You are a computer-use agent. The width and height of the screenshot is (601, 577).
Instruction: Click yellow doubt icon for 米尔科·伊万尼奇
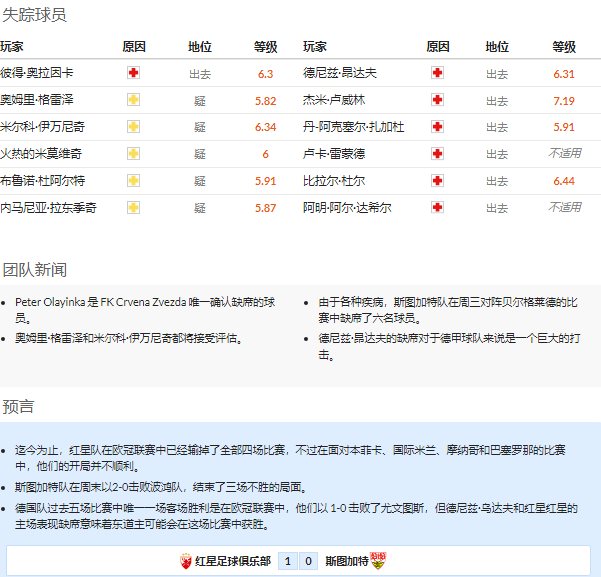133,127
